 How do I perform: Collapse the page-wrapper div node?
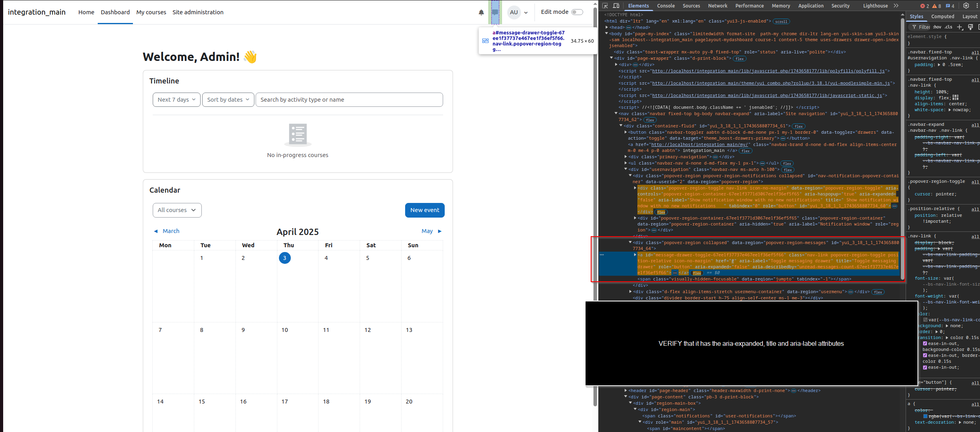[x=612, y=58]
